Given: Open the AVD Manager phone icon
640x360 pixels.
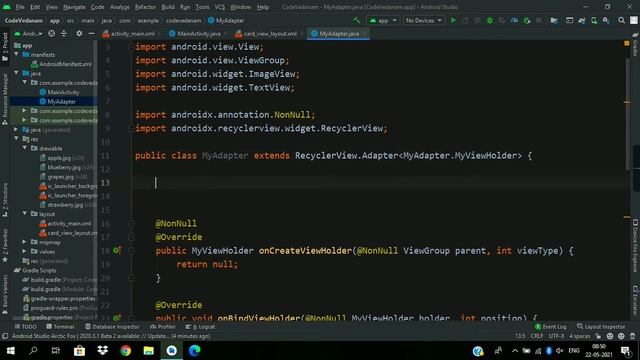Looking at the screenshot, I should pyautogui.click(x=594, y=20).
